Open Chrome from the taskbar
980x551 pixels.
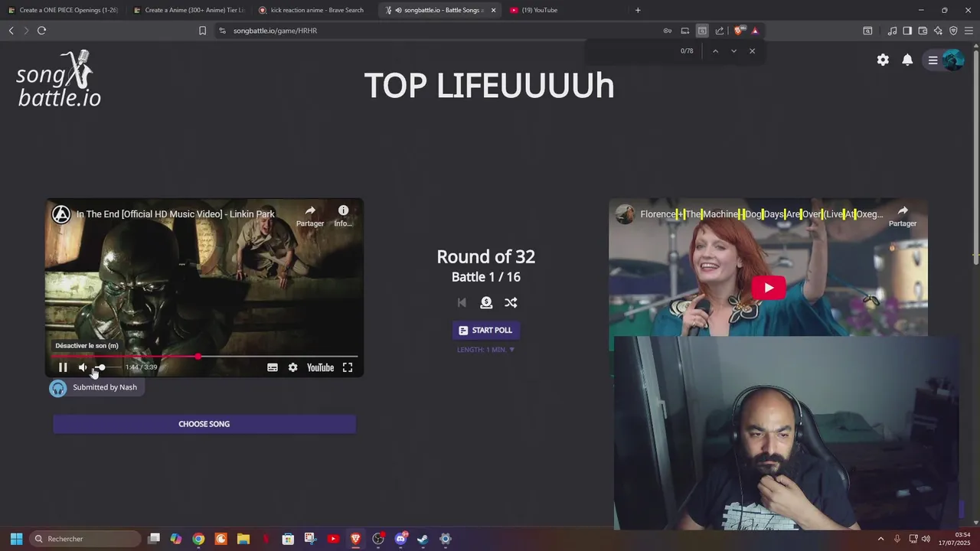tap(198, 539)
